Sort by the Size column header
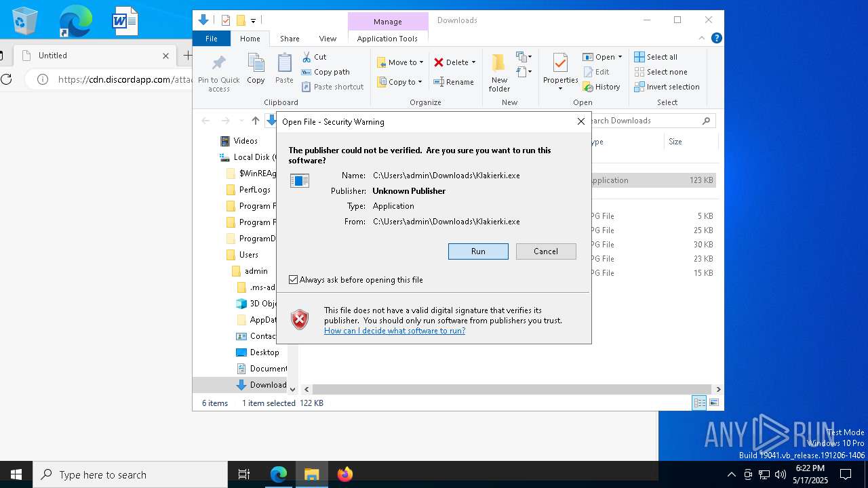This screenshot has width=868, height=488. [690, 142]
